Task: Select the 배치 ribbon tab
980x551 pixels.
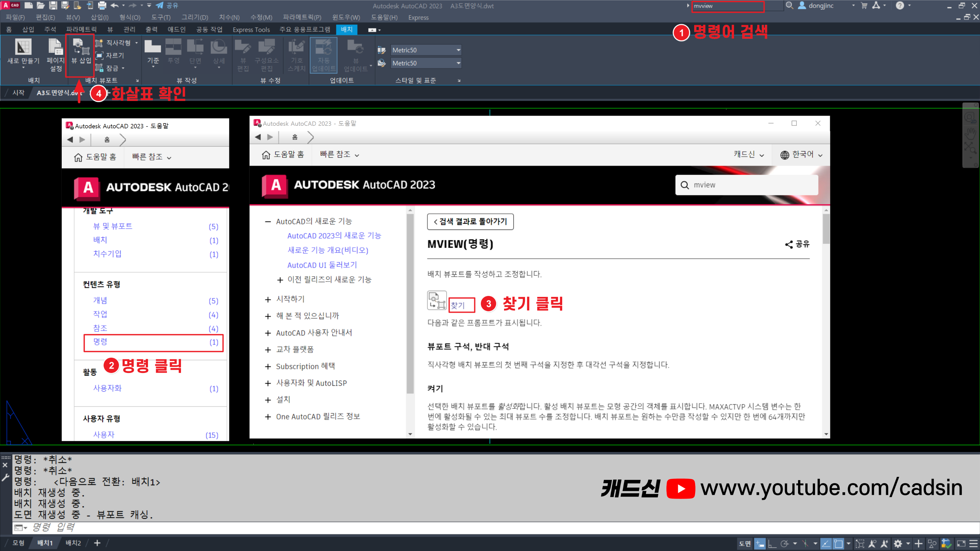Action: (347, 29)
